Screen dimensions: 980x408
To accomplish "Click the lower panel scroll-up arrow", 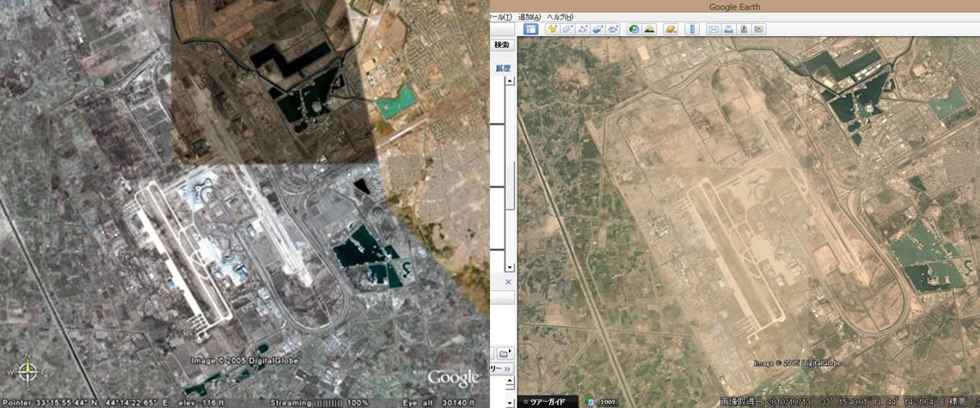I will pyautogui.click(x=510, y=381).
